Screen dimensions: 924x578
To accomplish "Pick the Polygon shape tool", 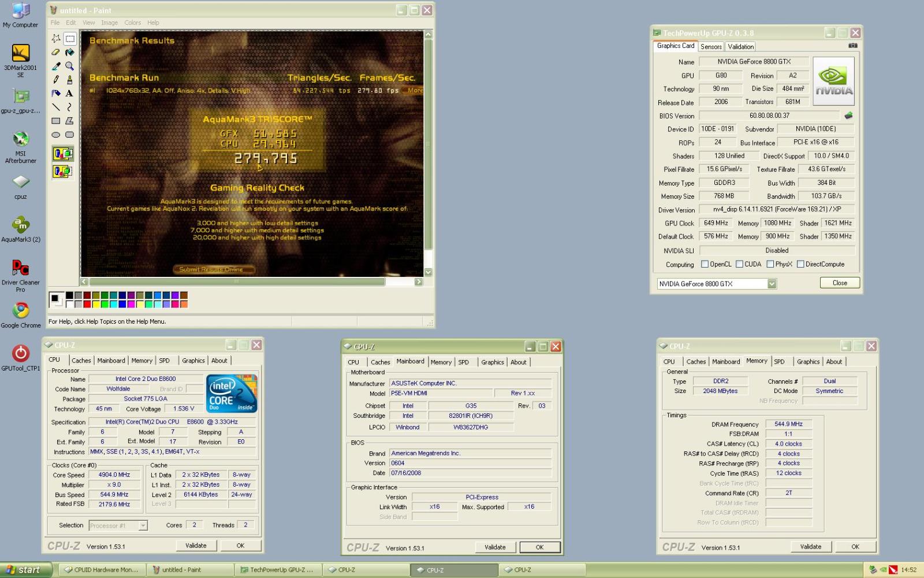I will (70, 121).
